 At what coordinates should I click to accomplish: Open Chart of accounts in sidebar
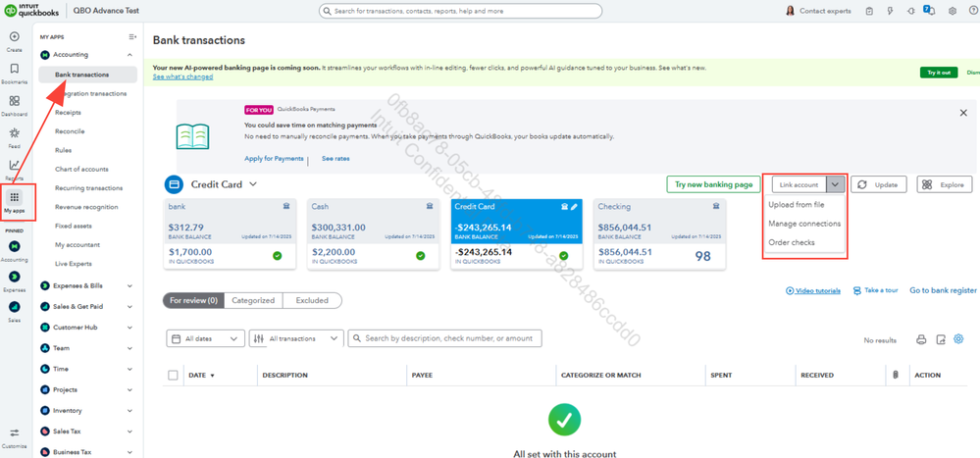coord(81,170)
